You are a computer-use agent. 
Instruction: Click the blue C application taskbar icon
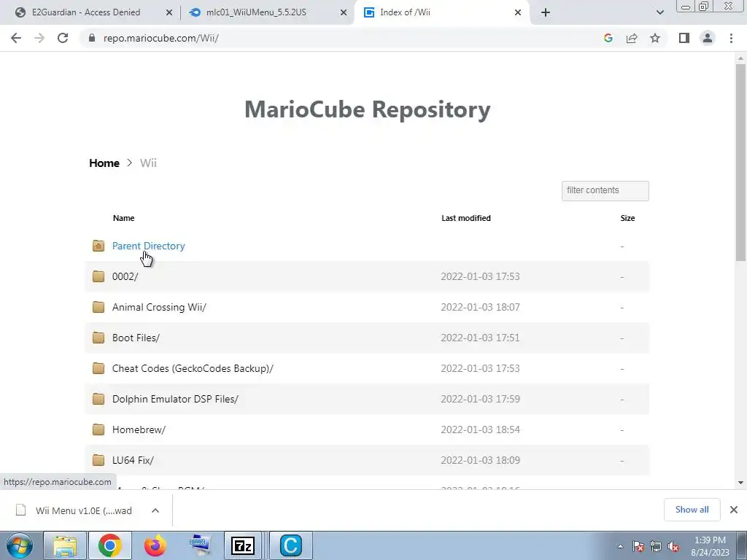(x=291, y=545)
